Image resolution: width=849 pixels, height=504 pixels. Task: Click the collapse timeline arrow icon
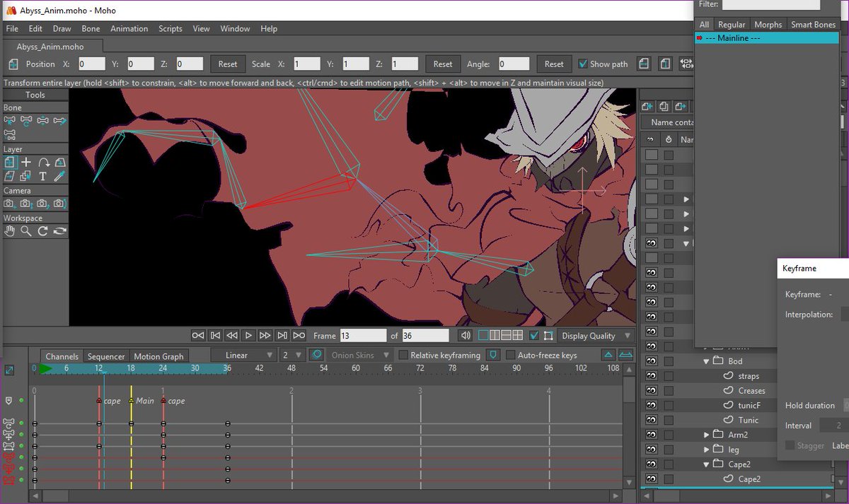pyautogui.click(x=608, y=355)
